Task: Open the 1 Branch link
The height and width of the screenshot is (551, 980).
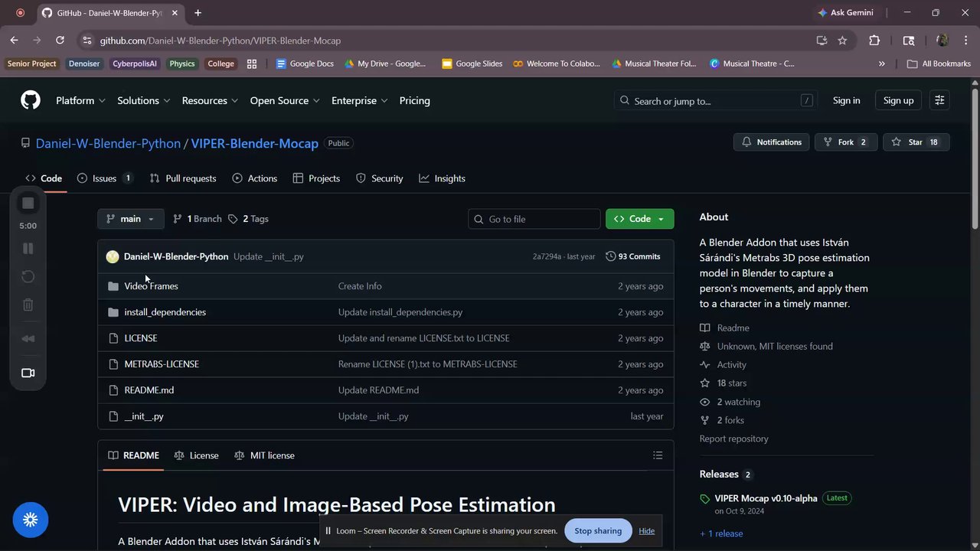Action: tap(197, 219)
